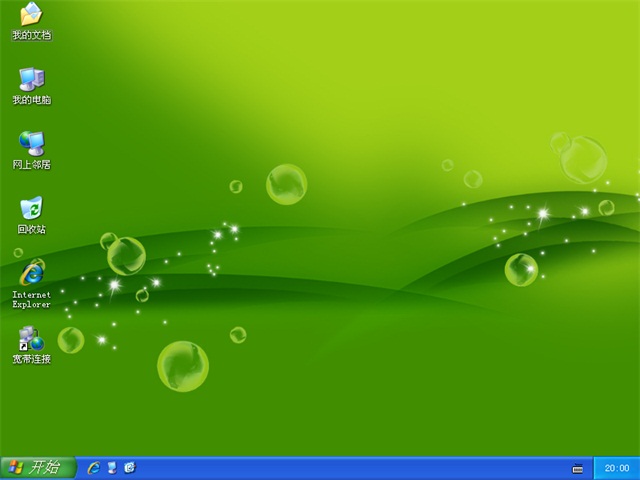Open the 开始 Start menu

pos(37,467)
